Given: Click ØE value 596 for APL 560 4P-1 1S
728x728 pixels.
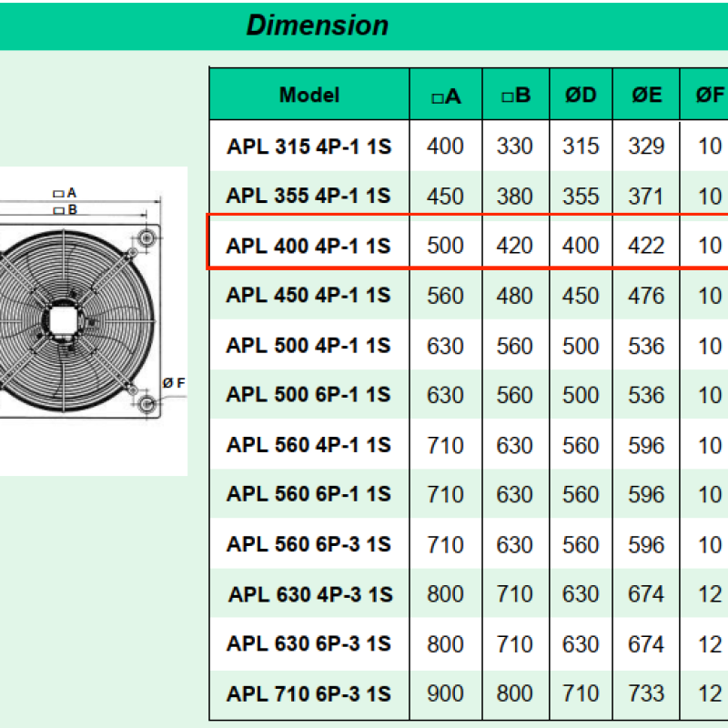Looking at the screenshot, I should [x=646, y=445].
